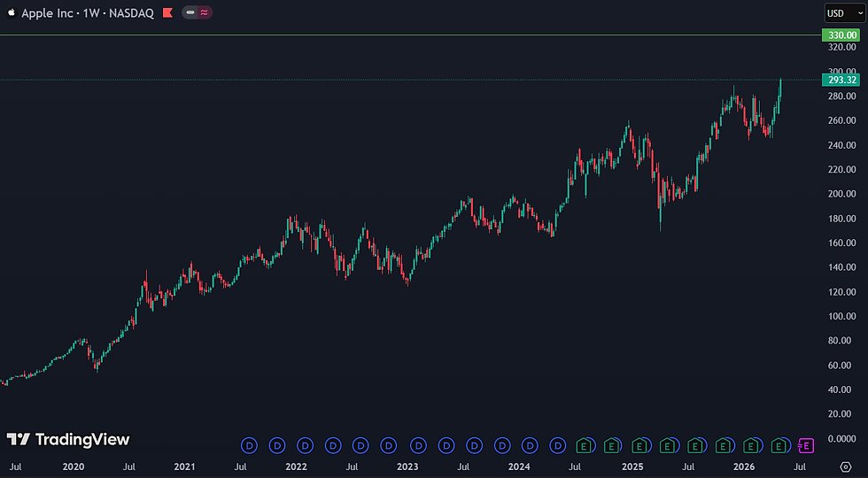
Task: Click the 200.00 price axis label
Action: click(x=841, y=194)
